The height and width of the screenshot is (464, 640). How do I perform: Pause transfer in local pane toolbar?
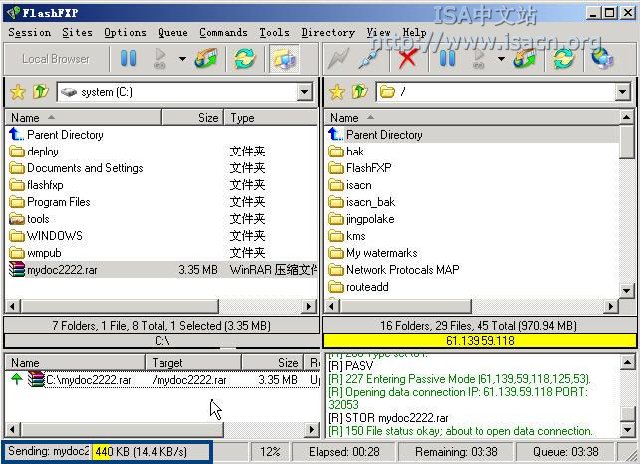pos(129,58)
